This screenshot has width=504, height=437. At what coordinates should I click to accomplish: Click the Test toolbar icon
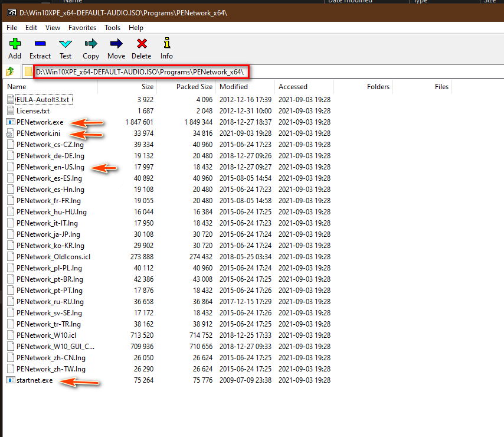coord(66,44)
